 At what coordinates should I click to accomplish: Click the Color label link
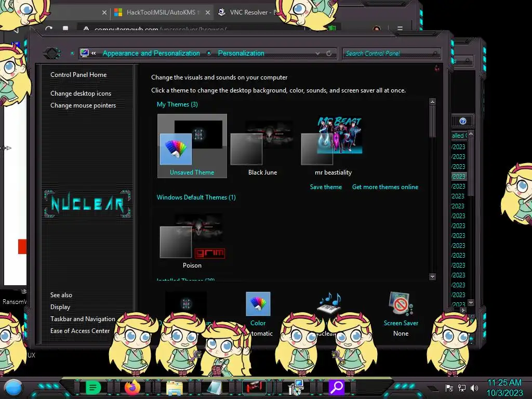coord(258,323)
